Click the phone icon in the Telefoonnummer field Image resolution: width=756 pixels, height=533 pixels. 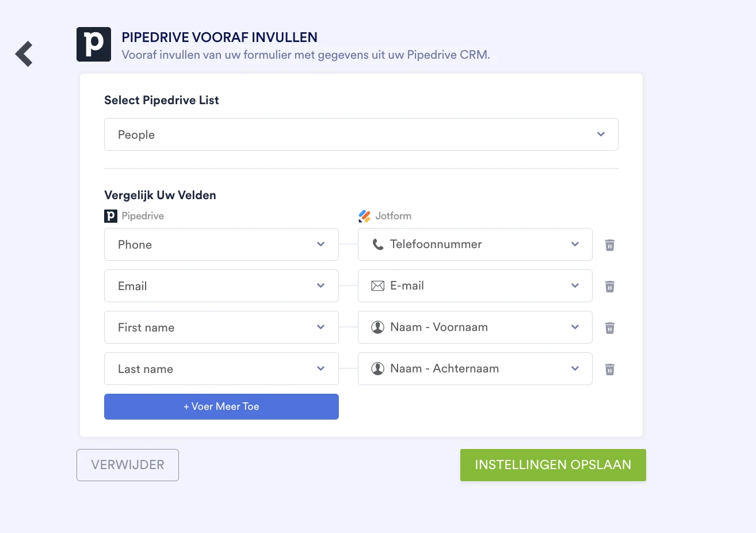tap(378, 244)
